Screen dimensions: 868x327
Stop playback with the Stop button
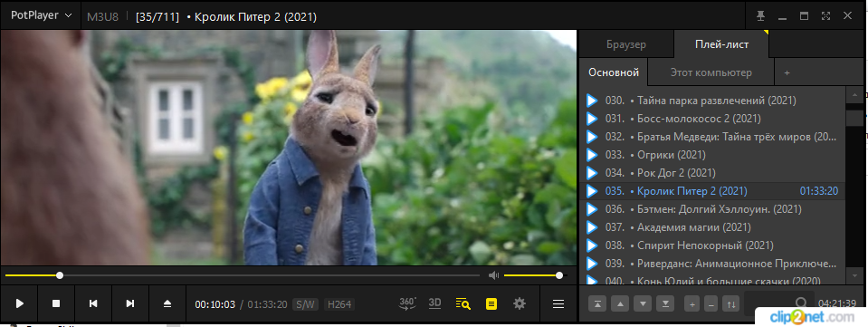click(x=56, y=303)
